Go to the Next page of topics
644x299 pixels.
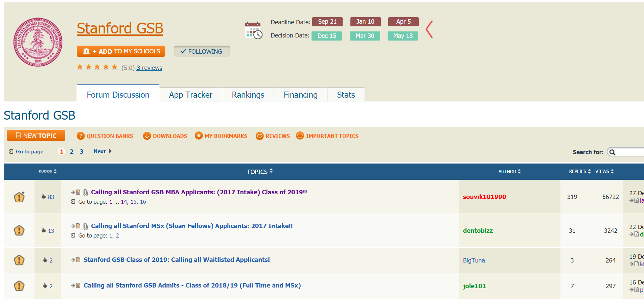[102, 151]
